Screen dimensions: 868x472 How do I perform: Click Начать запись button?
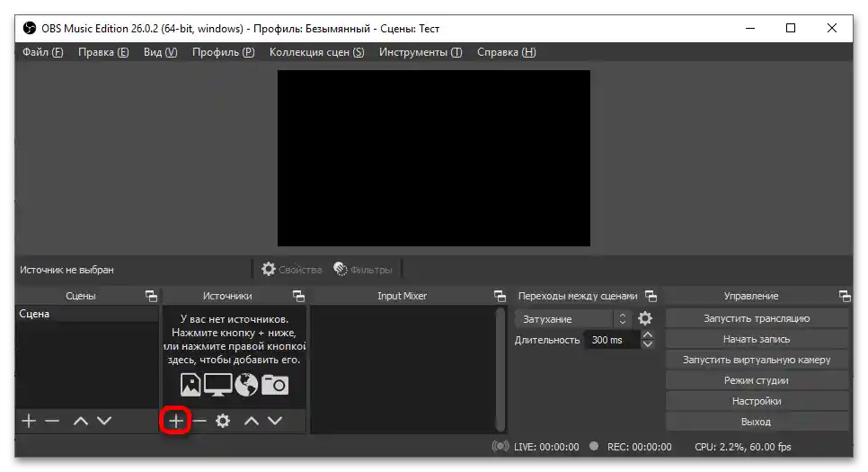757,339
